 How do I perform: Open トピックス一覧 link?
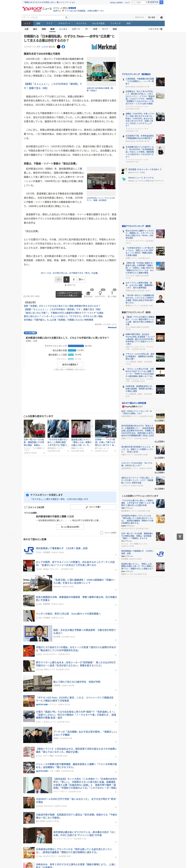155,29
